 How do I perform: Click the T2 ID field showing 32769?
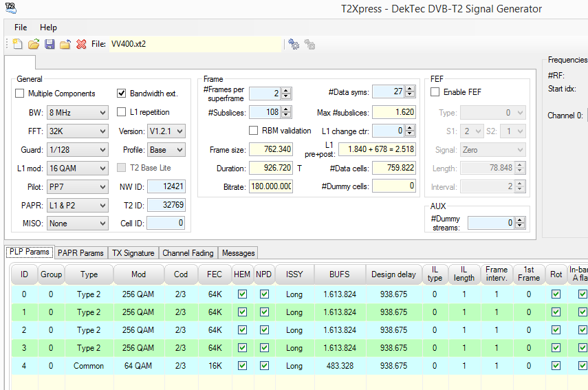pyautogui.click(x=166, y=205)
